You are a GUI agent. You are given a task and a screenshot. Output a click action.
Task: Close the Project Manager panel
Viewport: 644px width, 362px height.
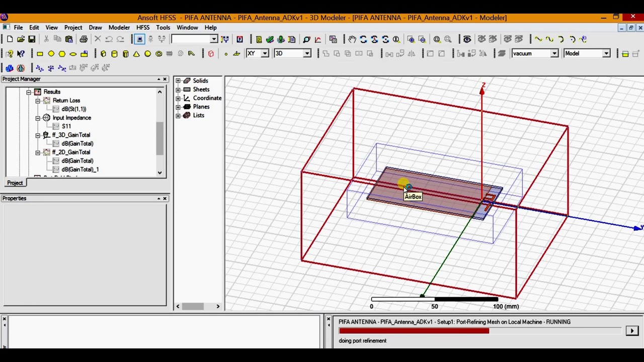tap(165, 79)
